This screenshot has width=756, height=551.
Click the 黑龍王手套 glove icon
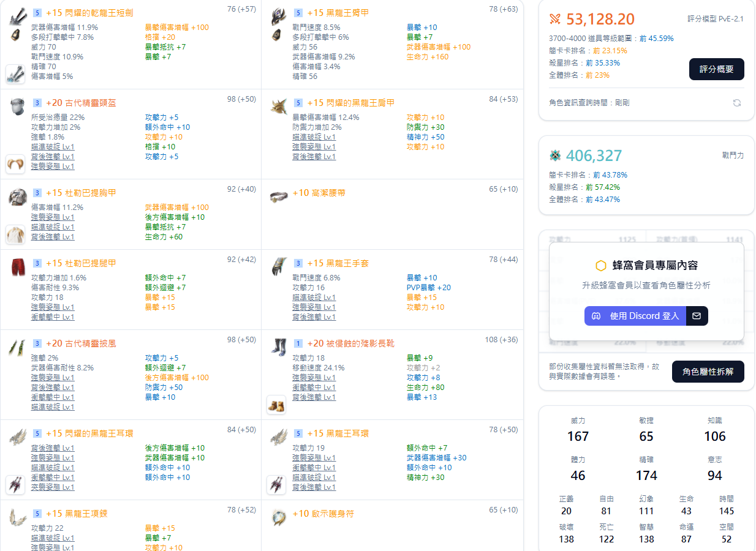tap(278, 267)
